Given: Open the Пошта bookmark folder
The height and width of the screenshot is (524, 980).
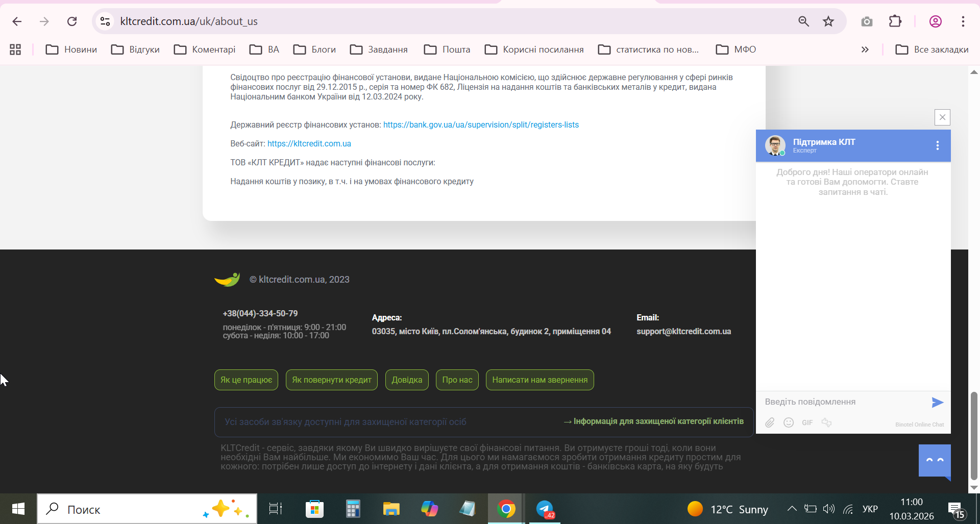Looking at the screenshot, I should click(x=447, y=49).
